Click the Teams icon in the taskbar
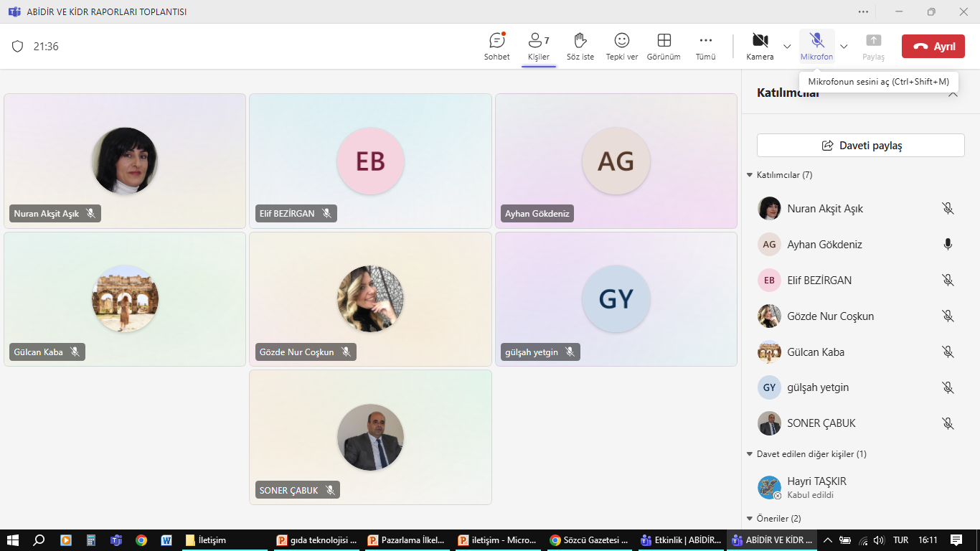 pyautogui.click(x=116, y=540)
